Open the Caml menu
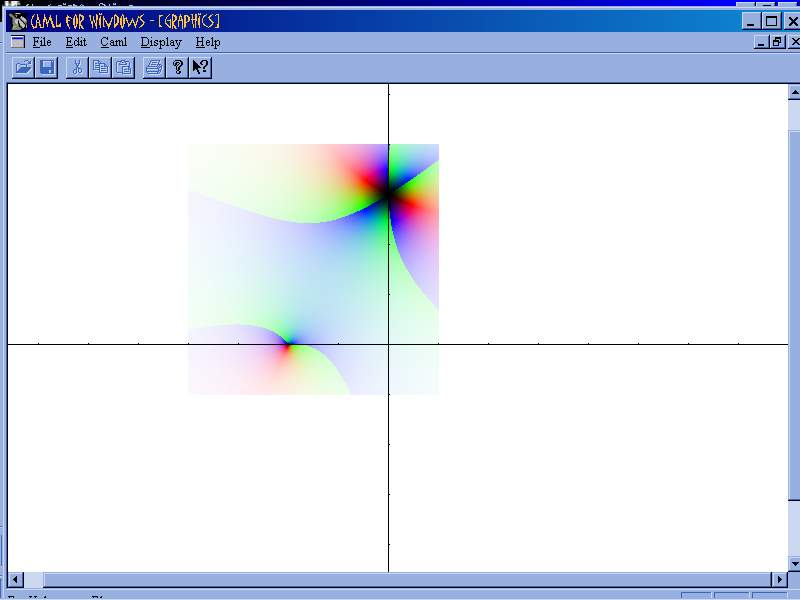This screenshot has width=800, height=600. click(x=113, y=42)
